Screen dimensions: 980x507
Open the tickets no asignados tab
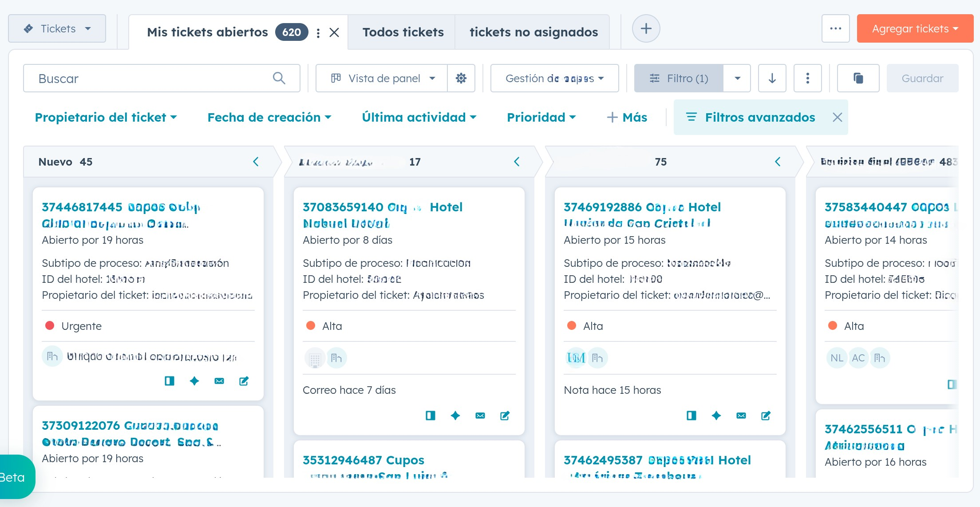point(533,32)
